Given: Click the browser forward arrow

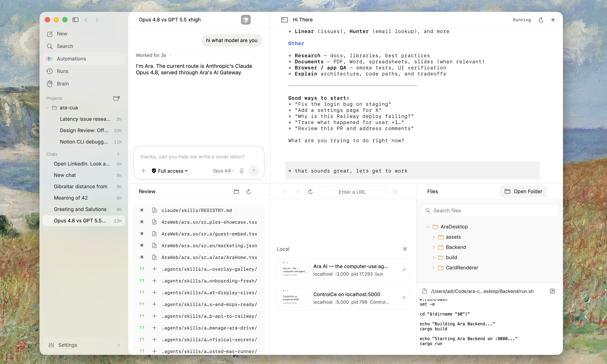Looking at the screenshot, I should coord(298,191).
